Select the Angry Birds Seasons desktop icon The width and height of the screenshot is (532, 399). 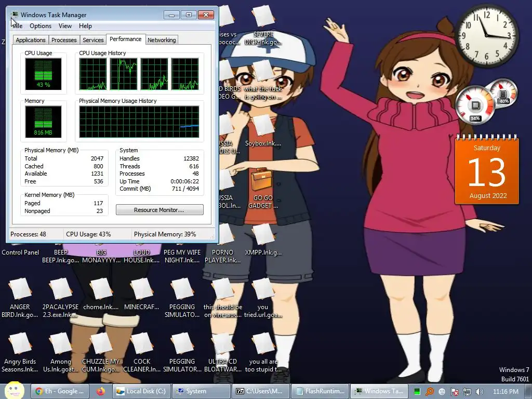tap(20, 353)
